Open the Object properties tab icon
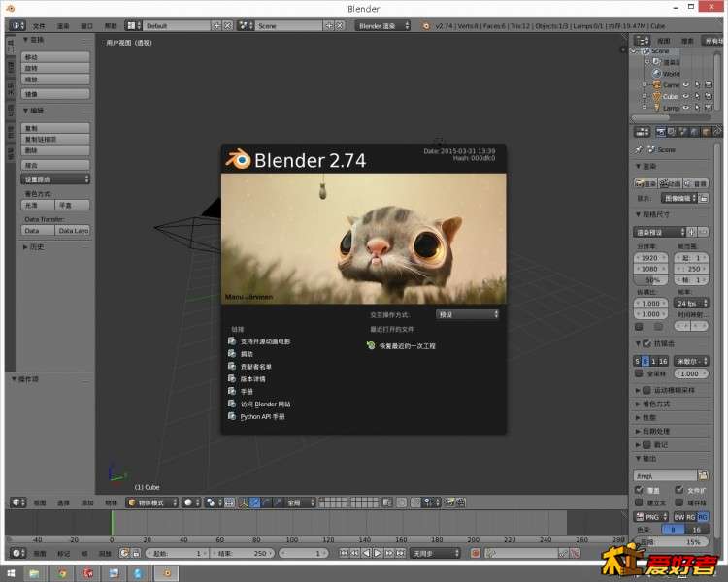Viewport: 728px width, 582px height. coord(706,132)
